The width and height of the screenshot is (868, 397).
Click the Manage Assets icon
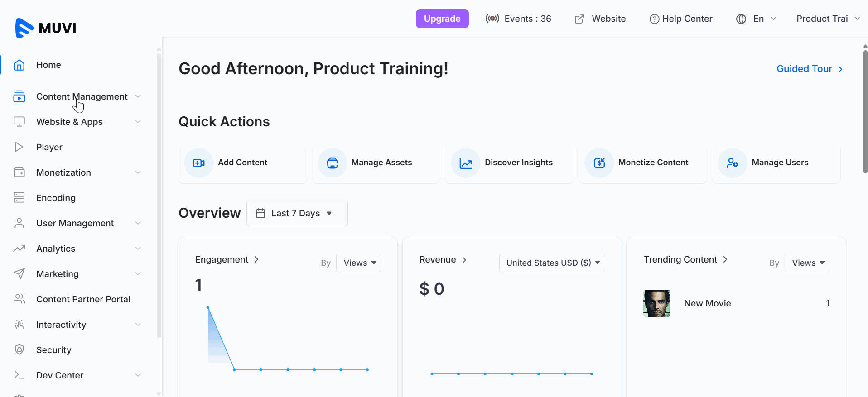(x=332, y=163)
